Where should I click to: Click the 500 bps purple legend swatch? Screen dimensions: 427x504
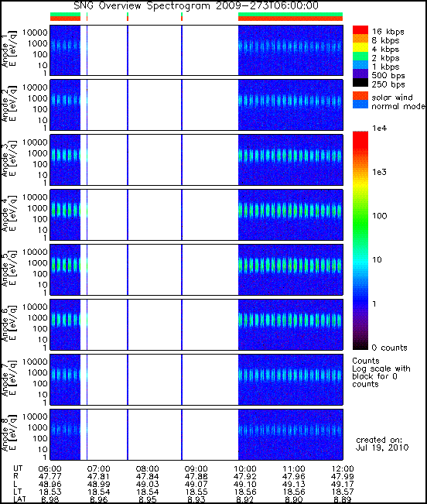pyautogui.click(x=360, y=74)
